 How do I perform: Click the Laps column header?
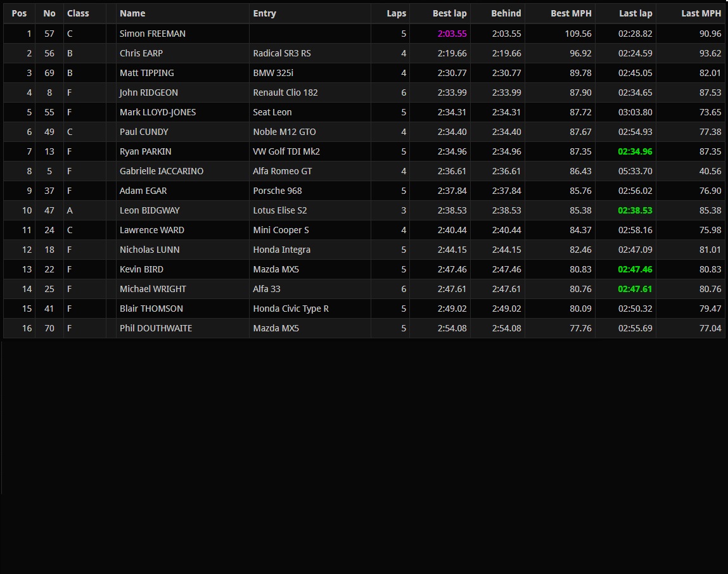point(396,13)
